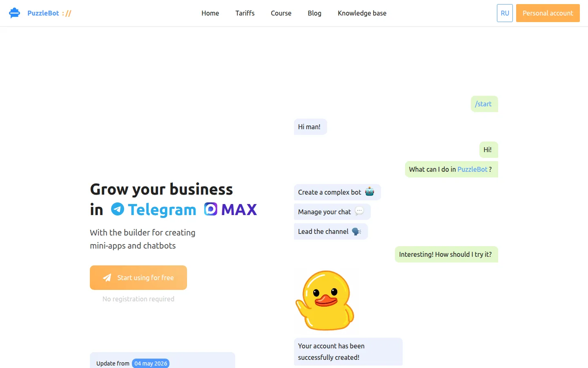The height and width of the screenshot is (368, 588).
Task: Click the Telegram paper plane logo icon
Action: click(x=118, y=209)
